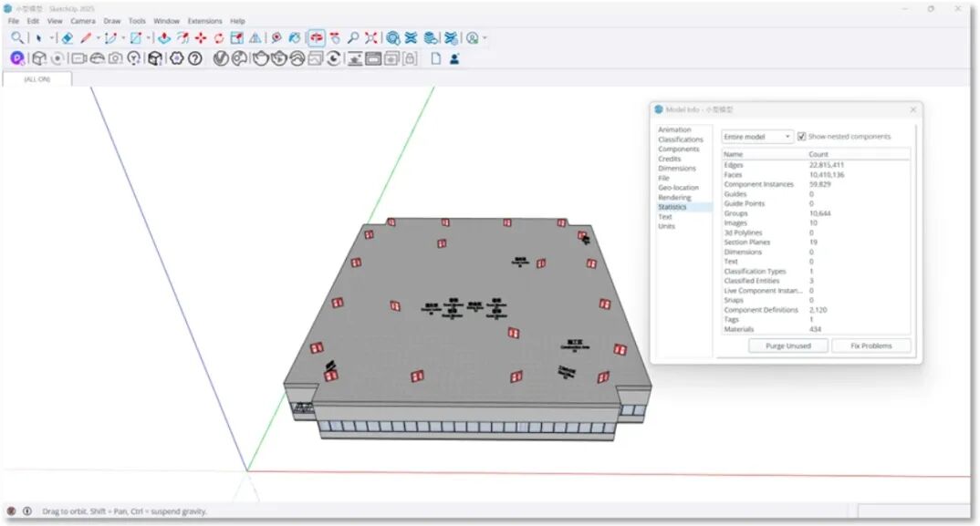Choose the Rotate tool
Image resolution: width=980 pixels, height=526 pixels.
coord(219,38)
